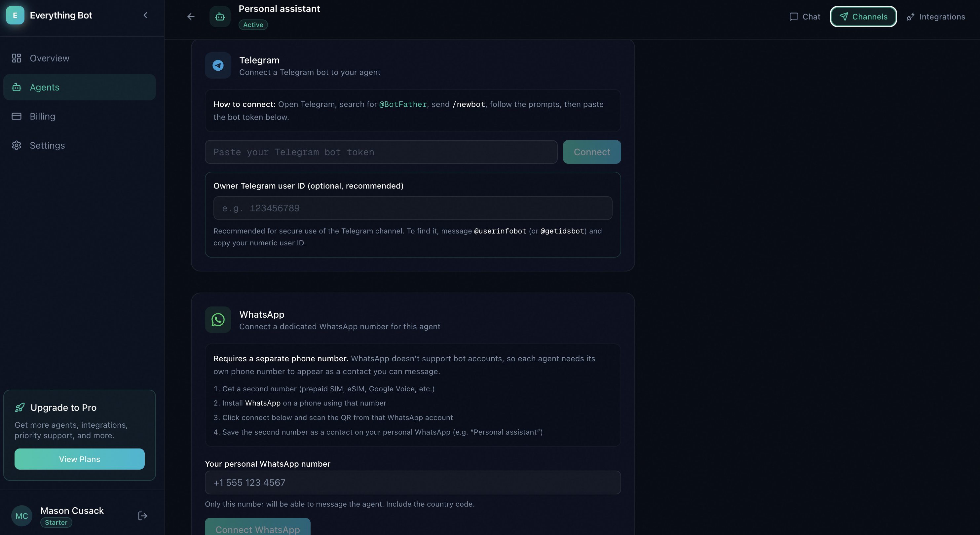This screenshot has height=535, width=980.
Task: Click the Billing card icon
Action: tap(17, 116)
